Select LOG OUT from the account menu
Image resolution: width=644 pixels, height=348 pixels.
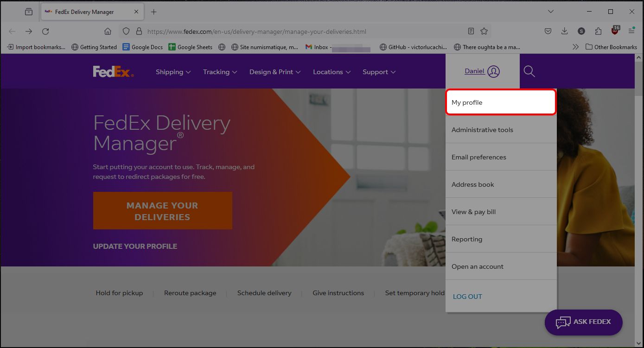click(467, 296)
